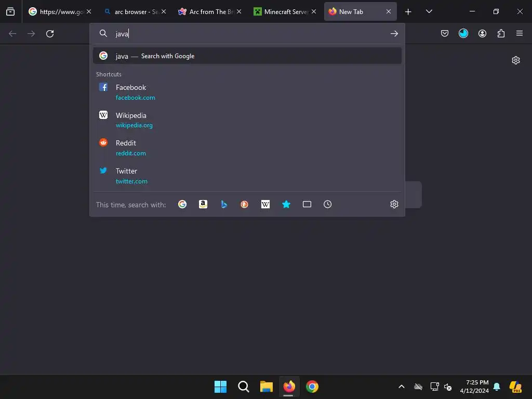Save to Pocket icon

[445, 33]
